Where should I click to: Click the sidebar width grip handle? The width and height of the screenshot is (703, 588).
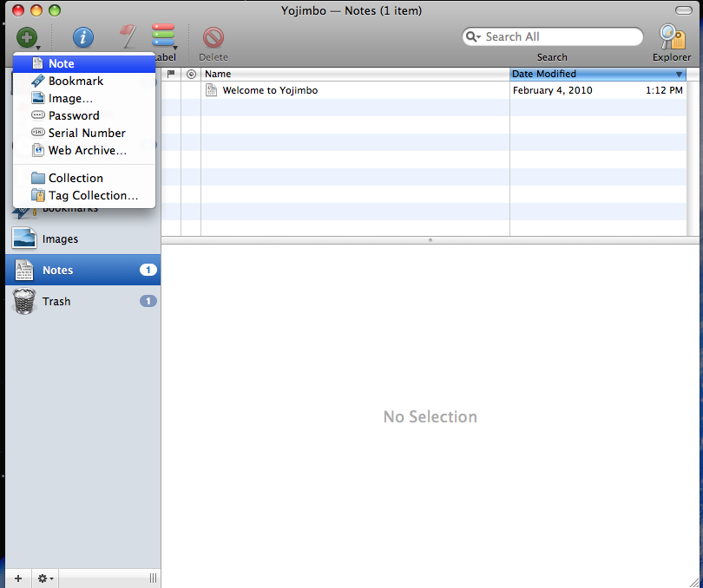tap(153, 578)
